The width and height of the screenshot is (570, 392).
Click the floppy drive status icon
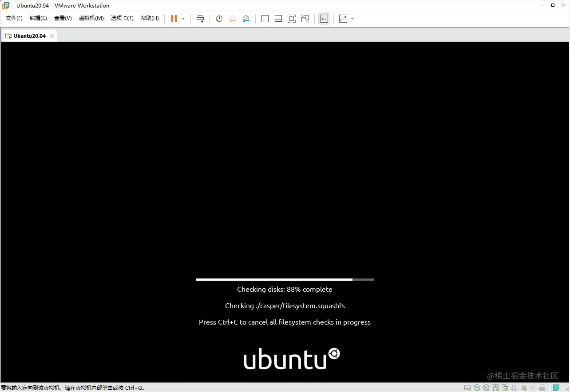pos(495,388)
